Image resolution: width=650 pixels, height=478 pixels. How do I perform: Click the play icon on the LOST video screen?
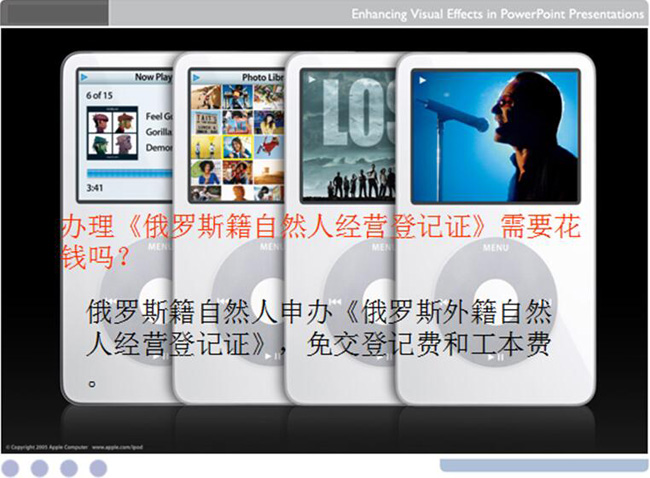pyautogui.click(x=311, y=80)
